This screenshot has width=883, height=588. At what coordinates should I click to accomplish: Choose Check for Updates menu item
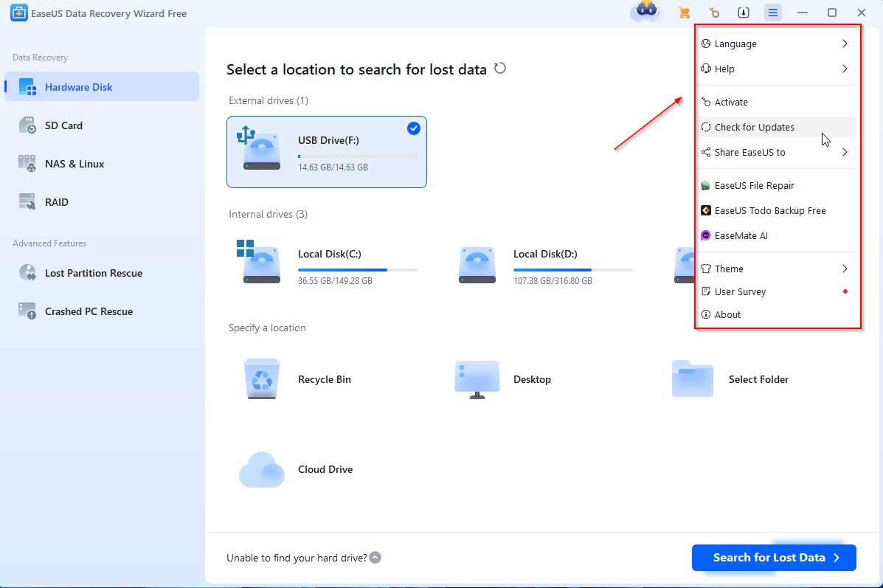777,128
